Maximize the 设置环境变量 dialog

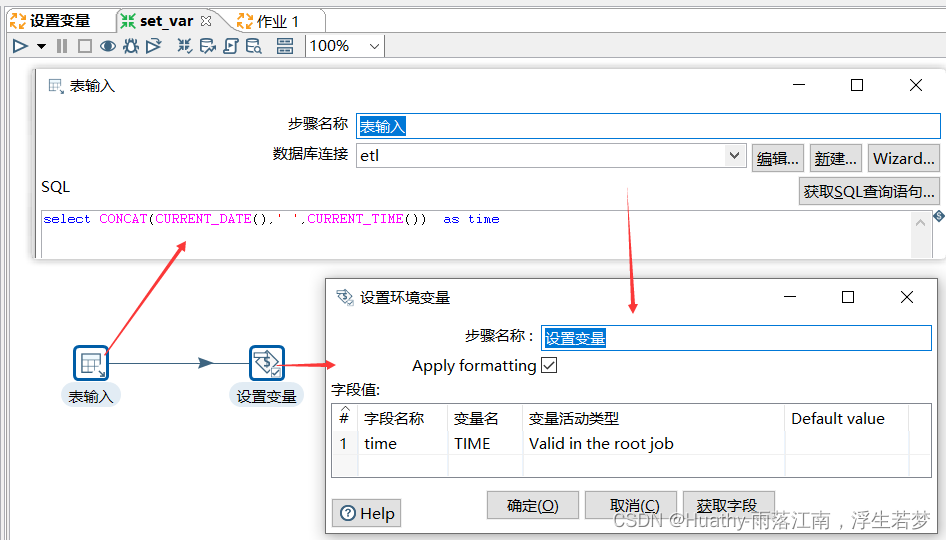coord(848,297)
